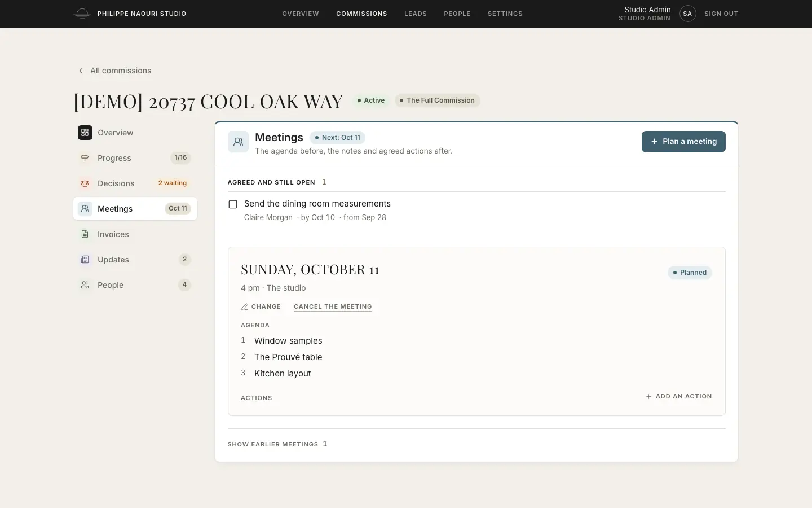Viewport: 812px width, 508px height.
Task: Click the Overview grid icon in sidebar
Action: pyautogui.click(x=85, y=133)
